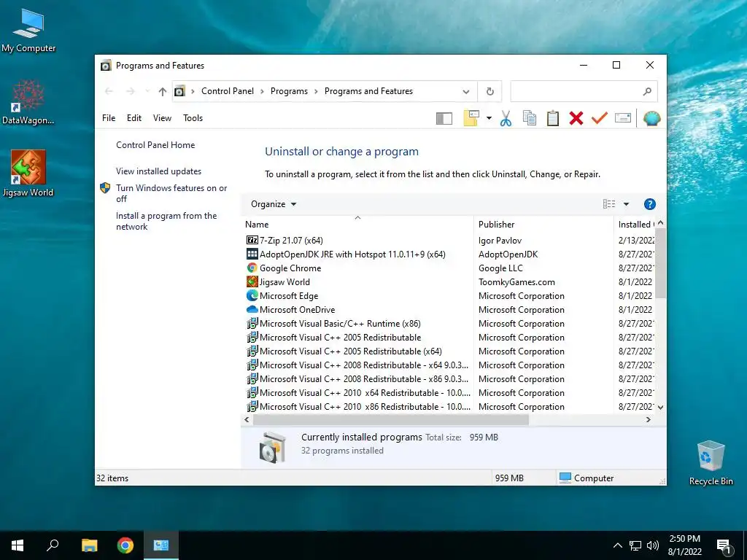Open Install a program from the network

tap(166, 221)
